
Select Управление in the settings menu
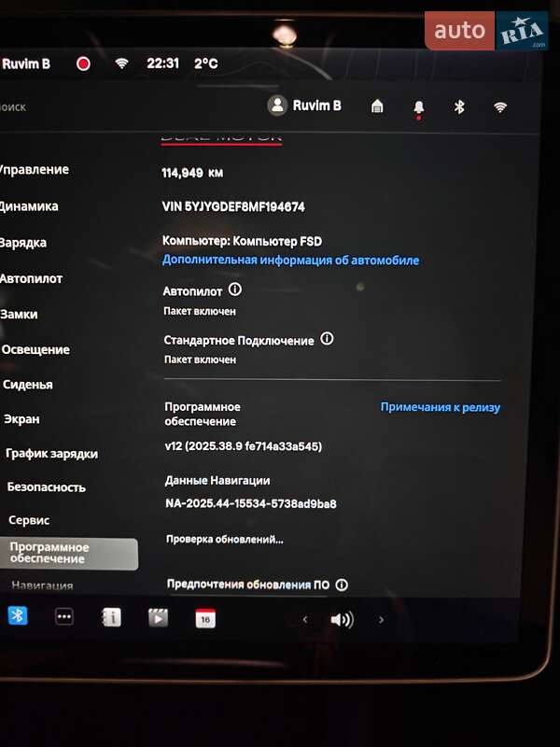tap(35, 170)
